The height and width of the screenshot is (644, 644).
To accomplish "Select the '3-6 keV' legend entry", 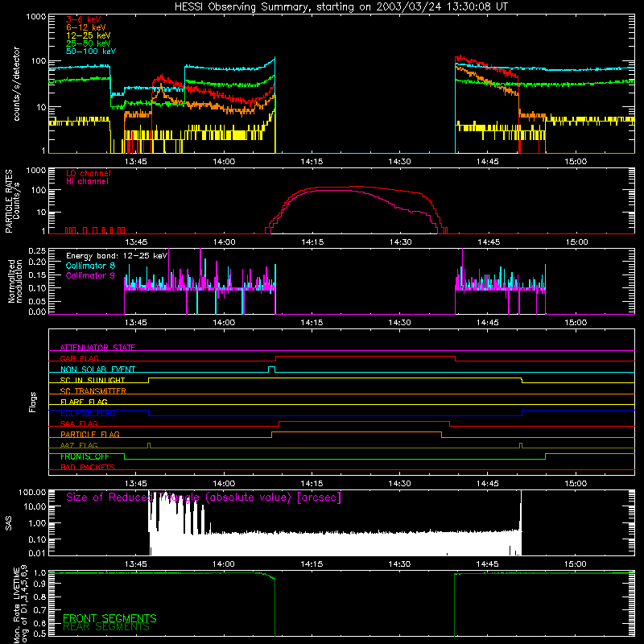I will [84, 19].
